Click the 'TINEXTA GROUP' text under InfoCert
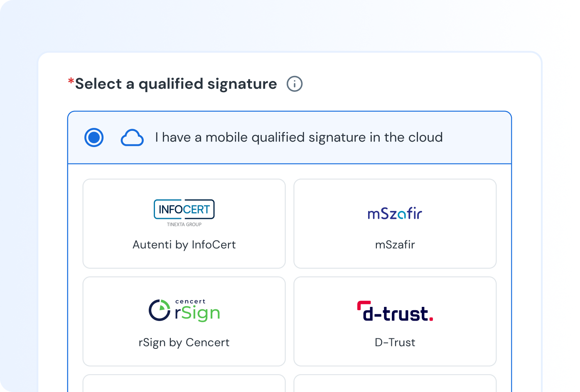Viewport: 580px width, 392px height. coord(184,225)
